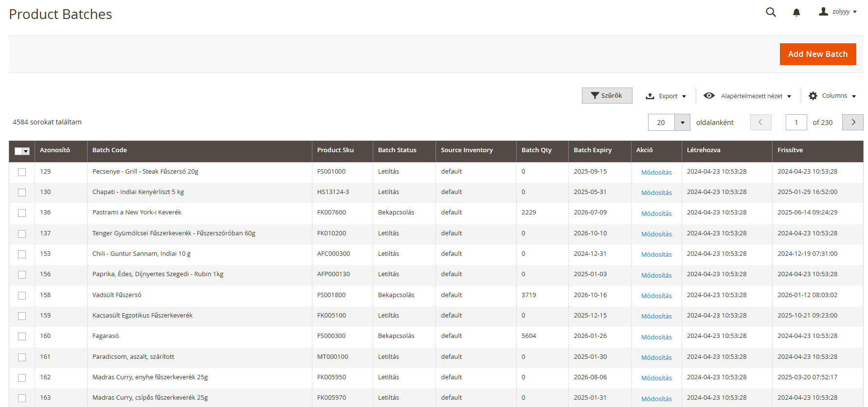Click Módosítás for Pastrami New York-i batch
This screenshot has height=407, width=868.
point(656,213)
